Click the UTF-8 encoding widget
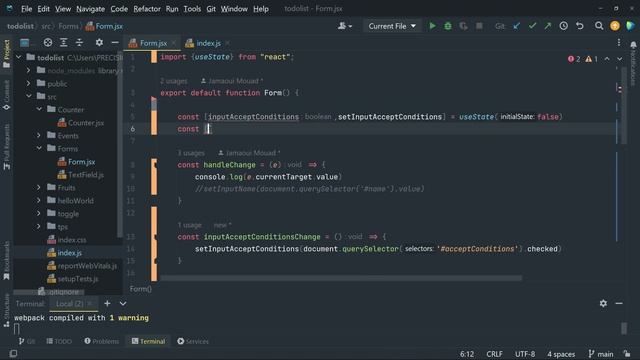Viewport: 640px width, 360px height. [x=525, y=354]
